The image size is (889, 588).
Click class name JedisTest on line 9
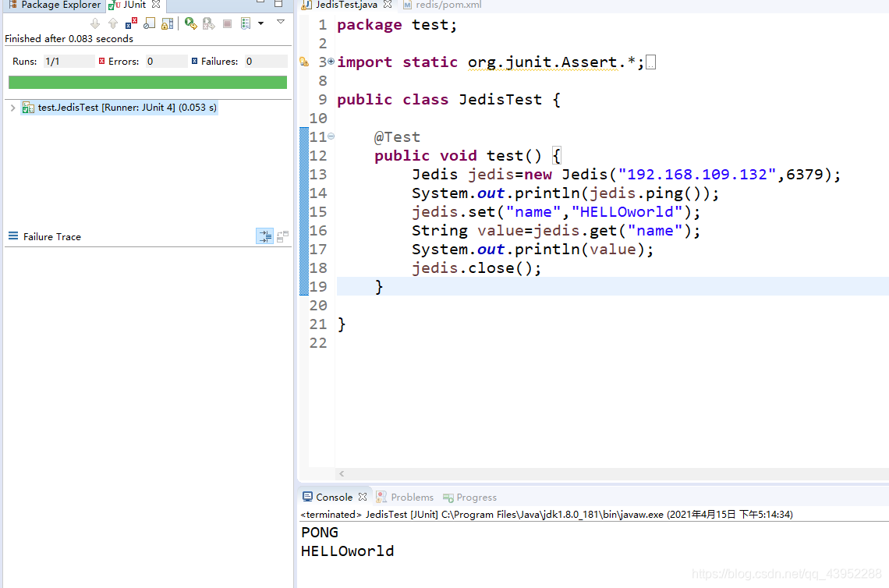pyautogui.click(x=501, y=100)
